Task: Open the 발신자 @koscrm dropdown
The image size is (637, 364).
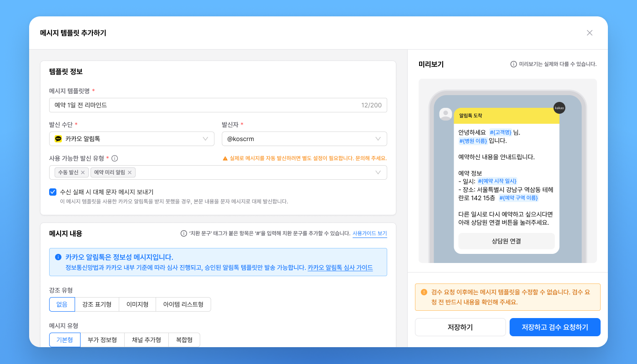Action: [304, 139]
